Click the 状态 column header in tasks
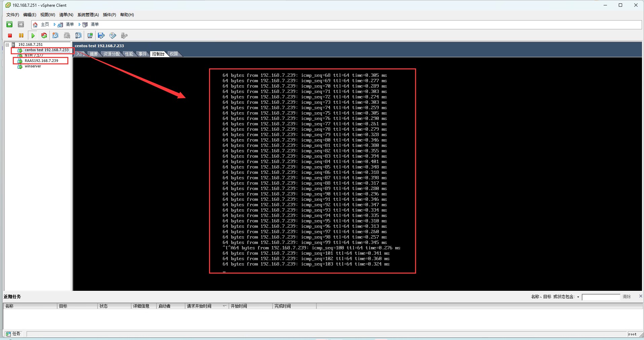This screenshot has width=644, height=340. (114, 306)
